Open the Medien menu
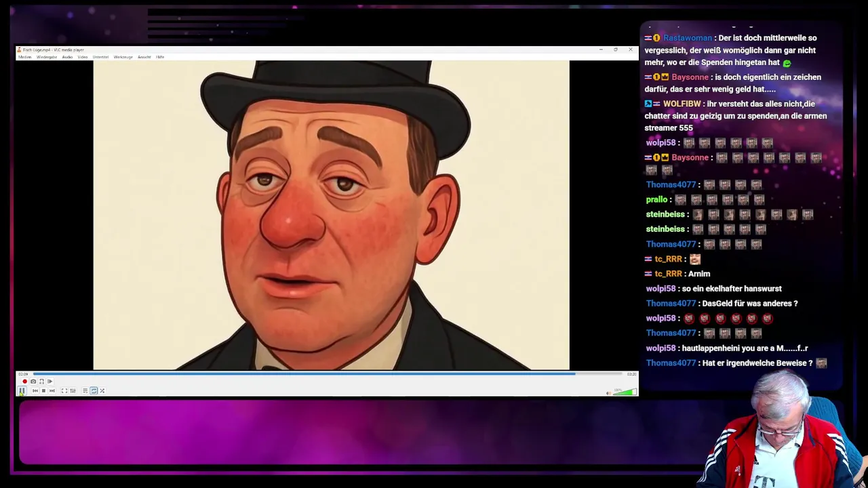 (25, 57)
